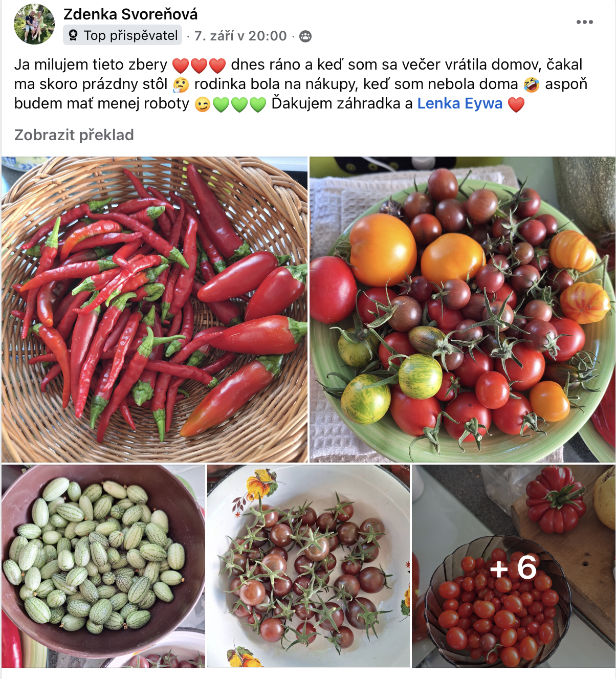Open the red chili peppers basket photo
Image resolution: width=616 pixels, height=679 pixels.
[x=155, y=310]
